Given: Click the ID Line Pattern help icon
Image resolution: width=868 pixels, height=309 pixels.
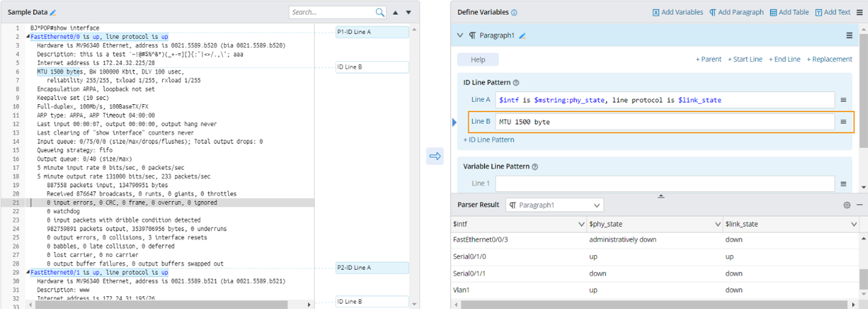Looking at the screenshot, I should (516, 83).
